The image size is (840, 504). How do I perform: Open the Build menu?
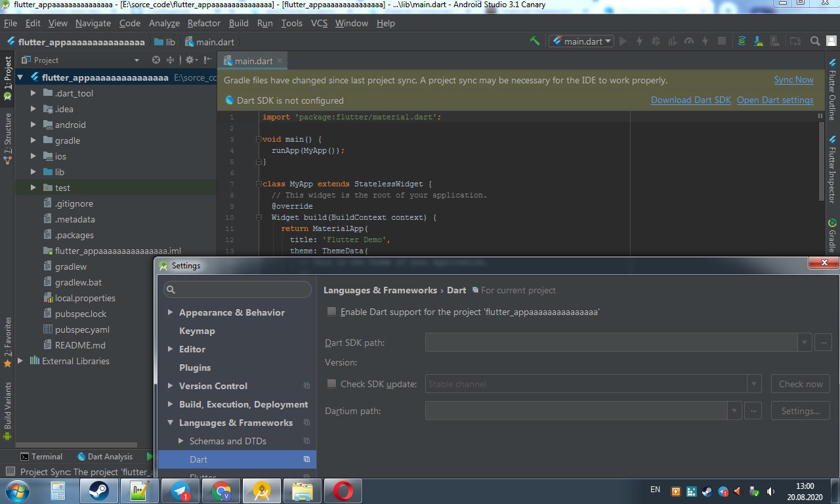click(239, 23)
